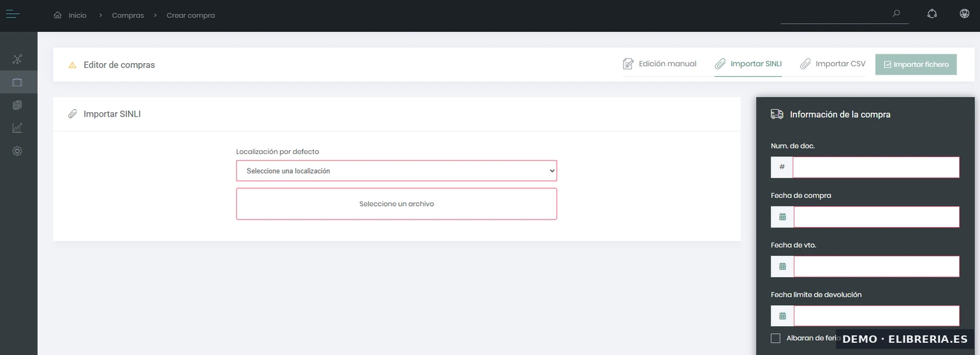The image size is (980, 355).
Task: Switch to Edición manual tab
Action: [x=660, y=64]
